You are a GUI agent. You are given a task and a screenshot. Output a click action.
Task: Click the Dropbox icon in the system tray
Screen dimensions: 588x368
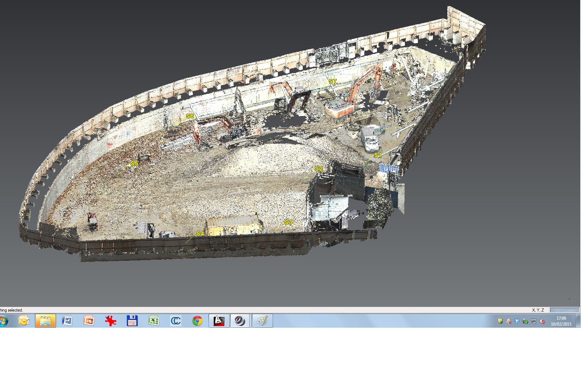click(x=517, y=321)
